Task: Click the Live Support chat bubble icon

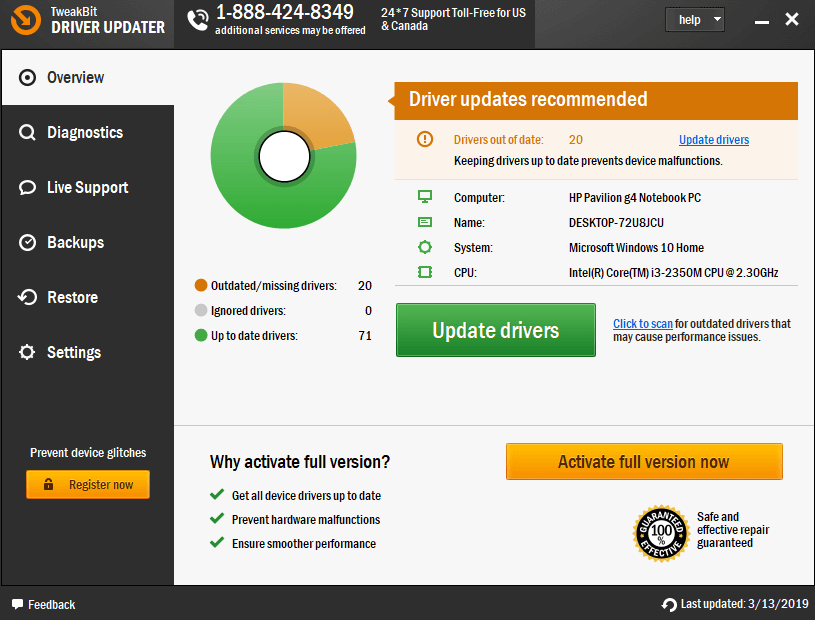Action: pos(27,188)
